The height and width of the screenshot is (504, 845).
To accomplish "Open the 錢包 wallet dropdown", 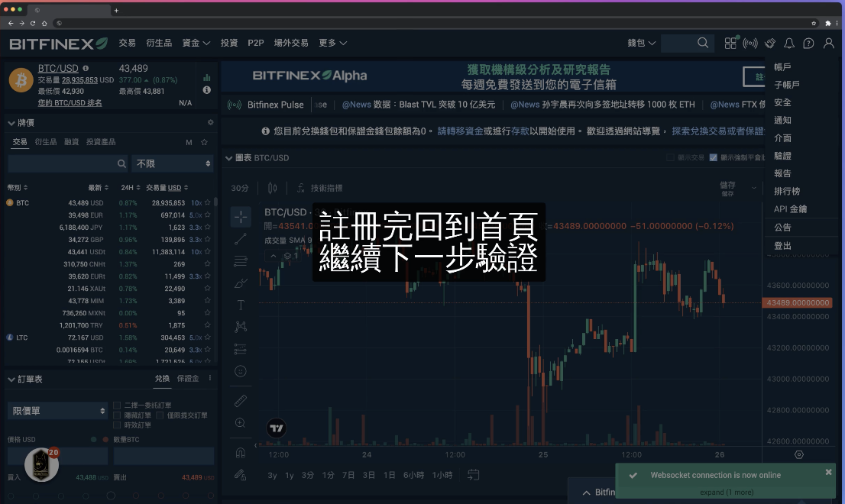I will pos(641,43).
